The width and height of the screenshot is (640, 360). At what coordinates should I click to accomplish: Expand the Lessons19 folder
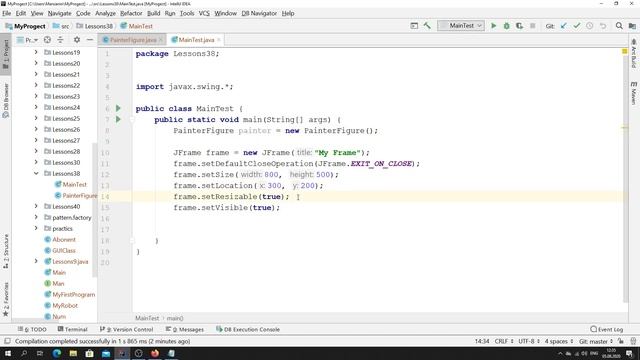tap(36, 52)
